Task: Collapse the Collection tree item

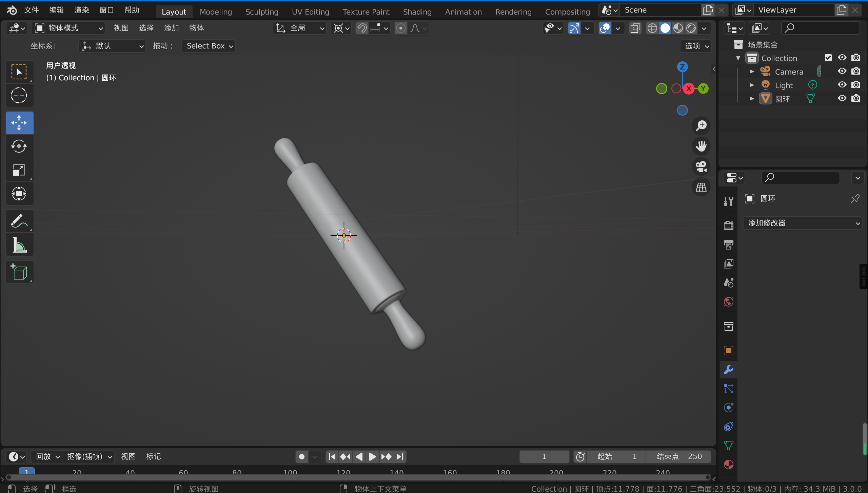Action: 738,58
